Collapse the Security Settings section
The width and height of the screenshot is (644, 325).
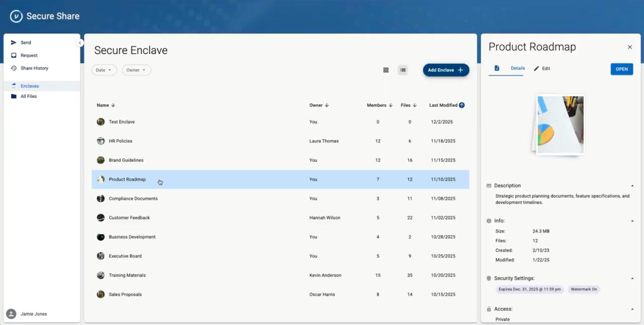632,279
